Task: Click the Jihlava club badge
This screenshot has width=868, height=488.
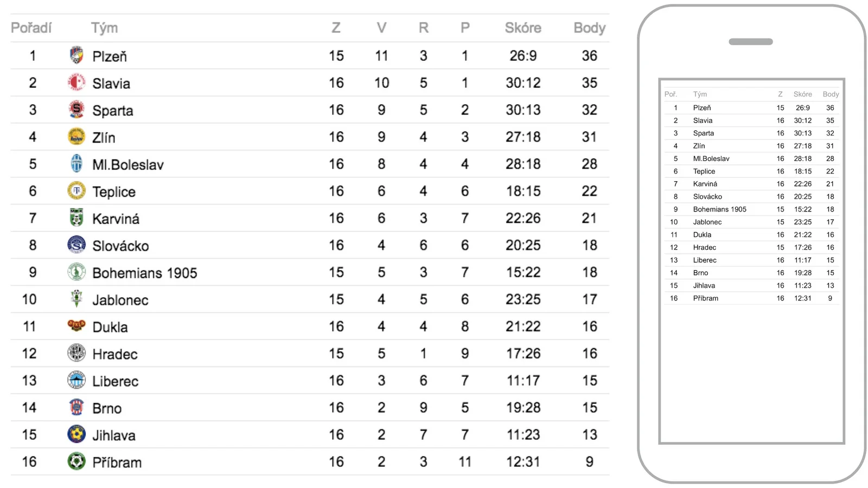Action: [76, 434]
